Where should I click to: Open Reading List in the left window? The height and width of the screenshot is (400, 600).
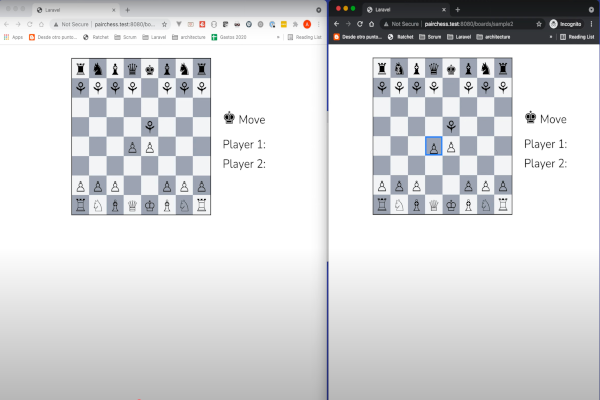coord(304,37)
